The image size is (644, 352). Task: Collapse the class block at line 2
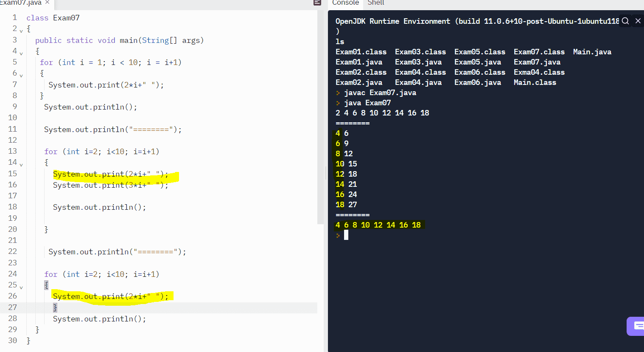click(21, 31)
